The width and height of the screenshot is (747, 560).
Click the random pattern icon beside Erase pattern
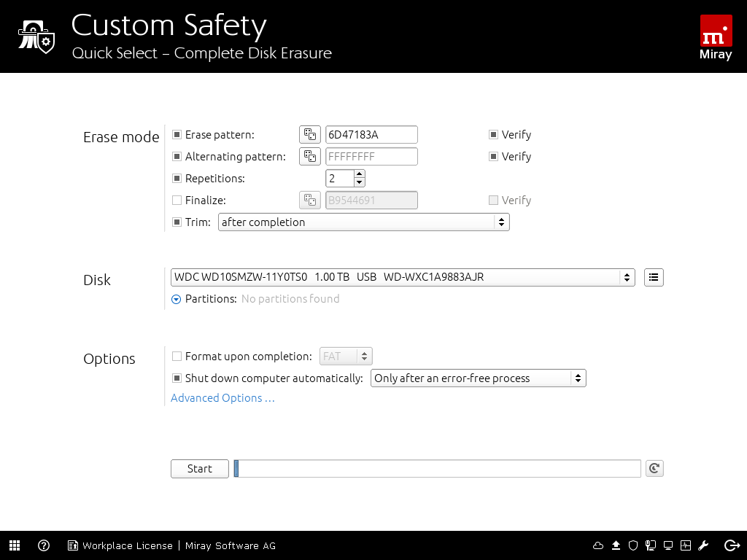click(310, 135)
